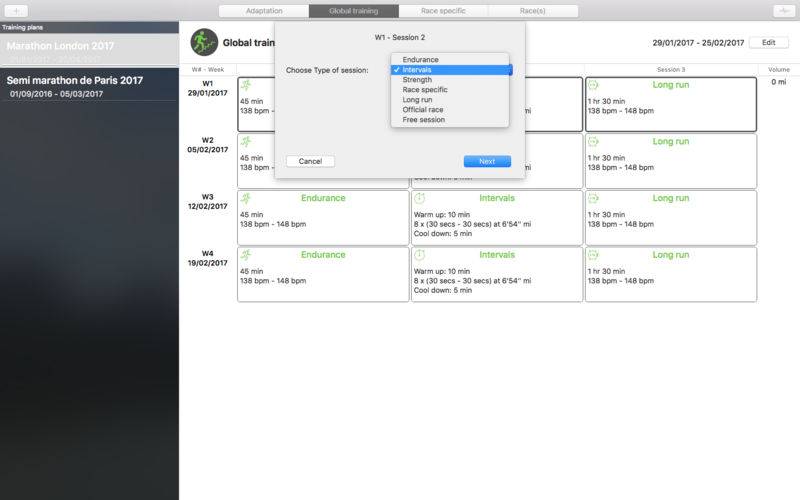
Task: Click the W1 Long run icon
Action: pos(593,85)
